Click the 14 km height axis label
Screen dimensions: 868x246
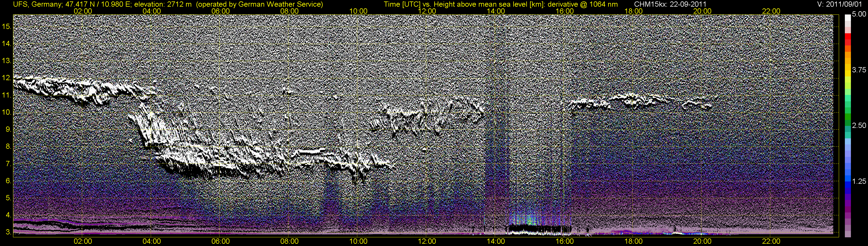click(x=7, y=44)
